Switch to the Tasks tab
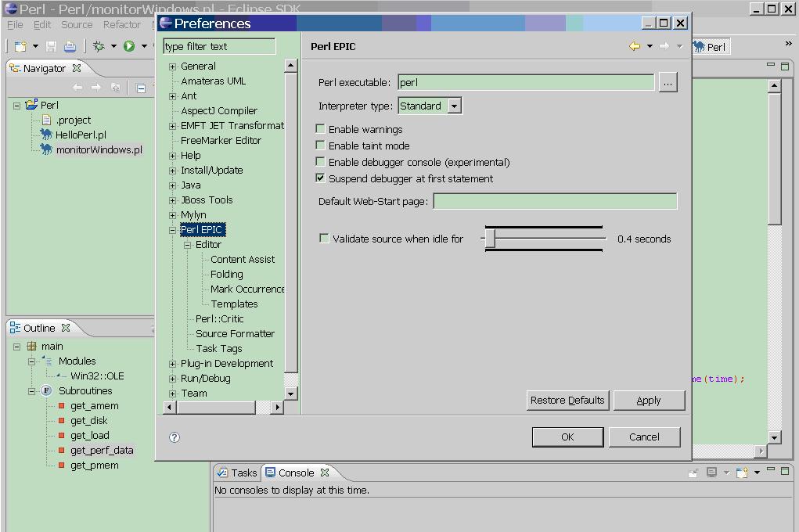Screen dimensions: 799x532 coord(237,473)
